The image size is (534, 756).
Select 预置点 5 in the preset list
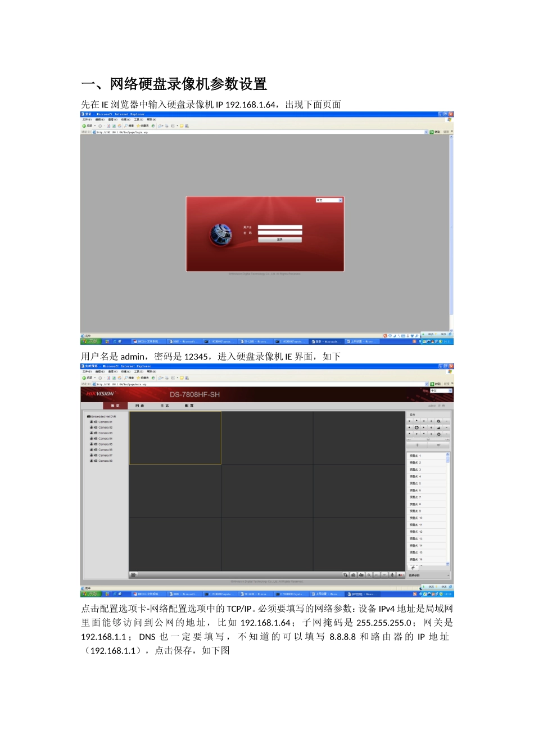427,483
